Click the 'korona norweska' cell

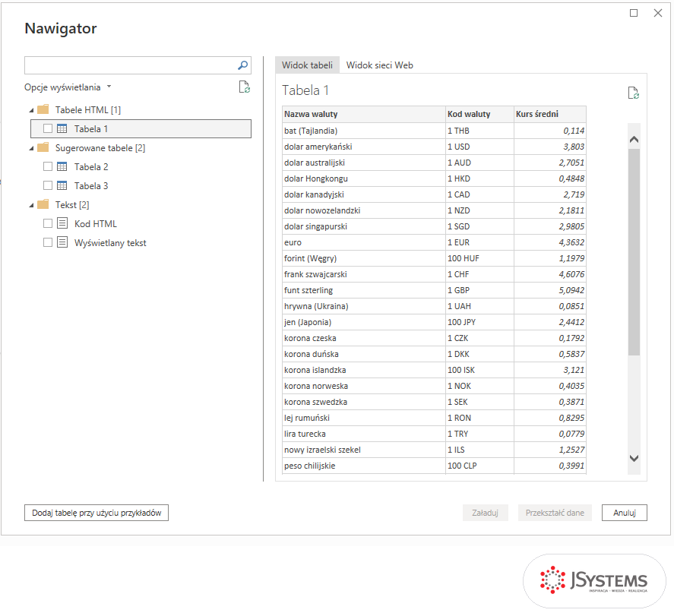tap(364, 386)
